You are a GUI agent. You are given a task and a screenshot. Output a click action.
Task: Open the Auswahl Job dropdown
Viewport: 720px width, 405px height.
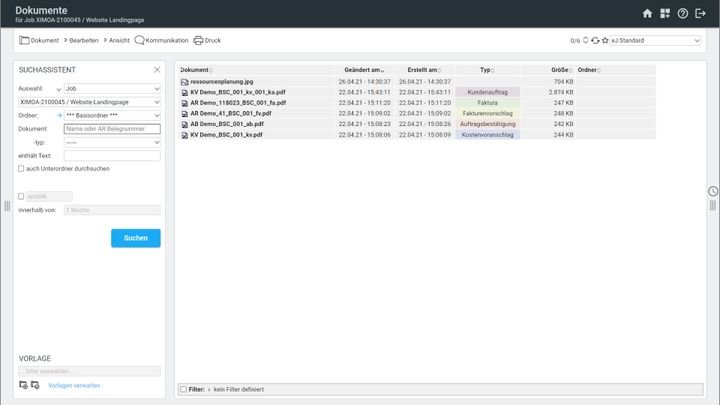(x=112, y=89)
